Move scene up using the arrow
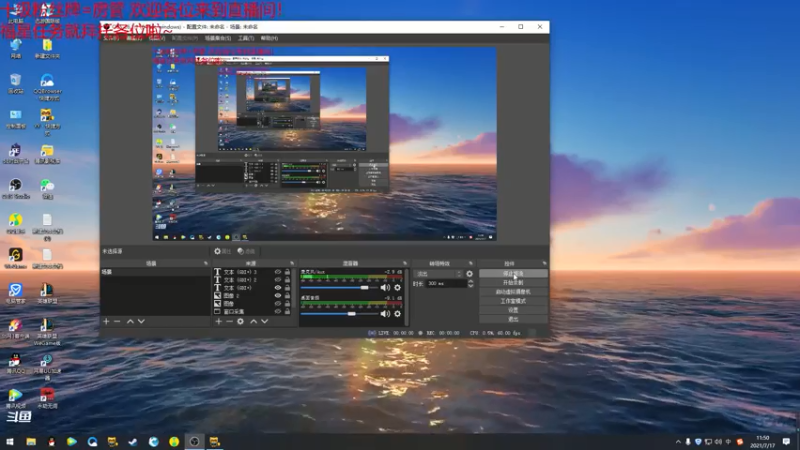The width and height of the screenshot is (800, 450). click(130, 321)
